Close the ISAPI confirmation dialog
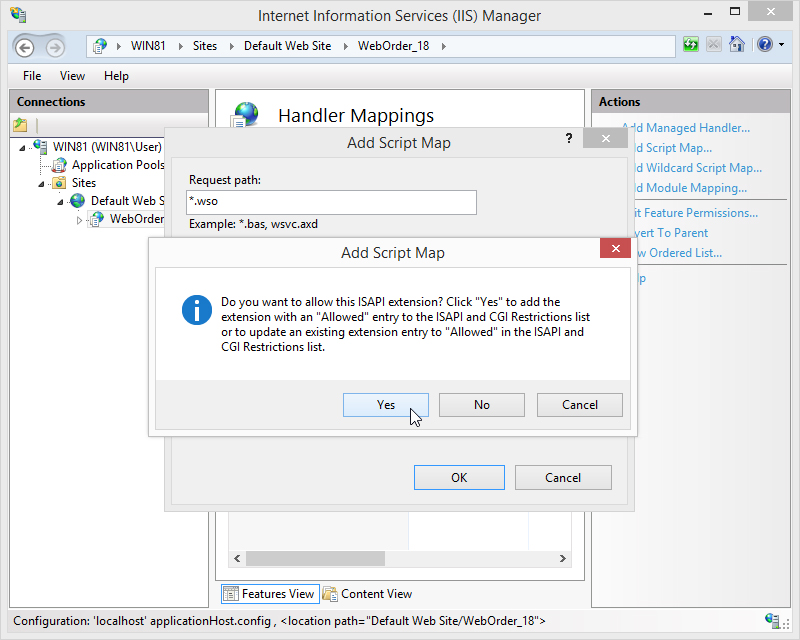Screen dimensions: 800x640 (x=615, y=249)
